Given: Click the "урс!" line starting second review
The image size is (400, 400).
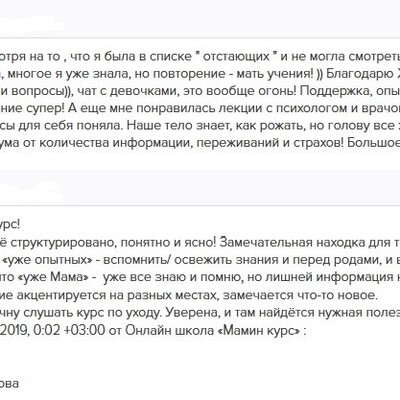Looking at the screenshot, I should pyautogui.click(x=10, y=225).
